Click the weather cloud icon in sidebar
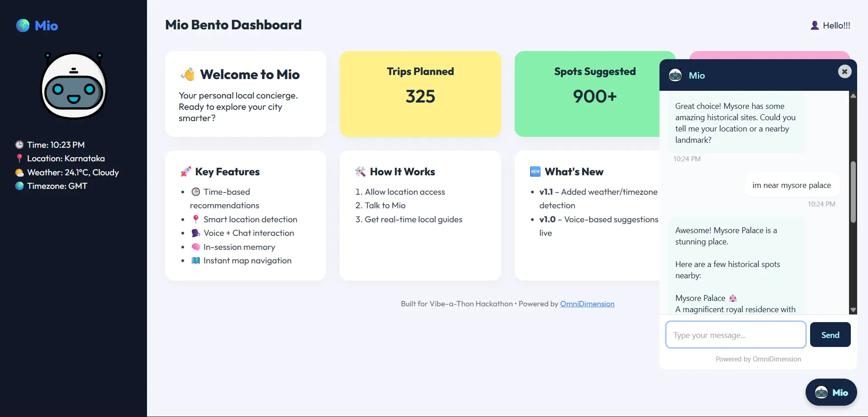Image resolution: width=868 pixels, height=417 pixels. tap(19, 172)
